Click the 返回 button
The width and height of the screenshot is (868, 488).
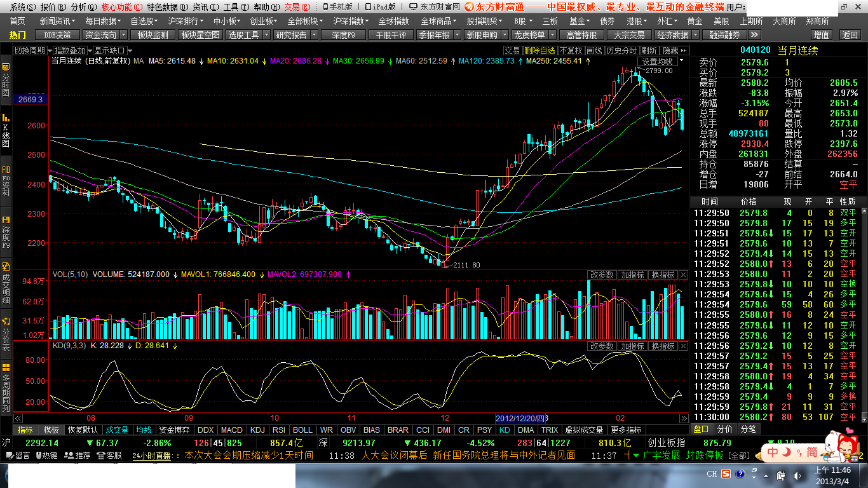pos(849,35)
